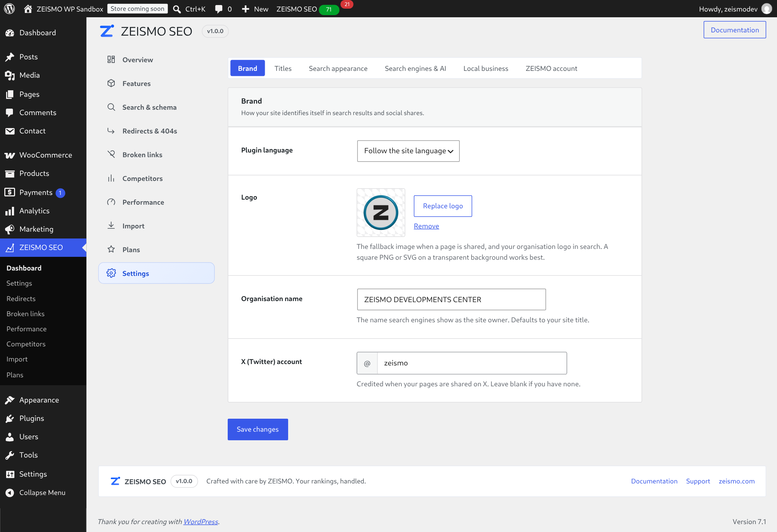777x532 pixels.
Task: Click the Competitors bars icon
Action: pyautogui.click(x=111, y=178)
